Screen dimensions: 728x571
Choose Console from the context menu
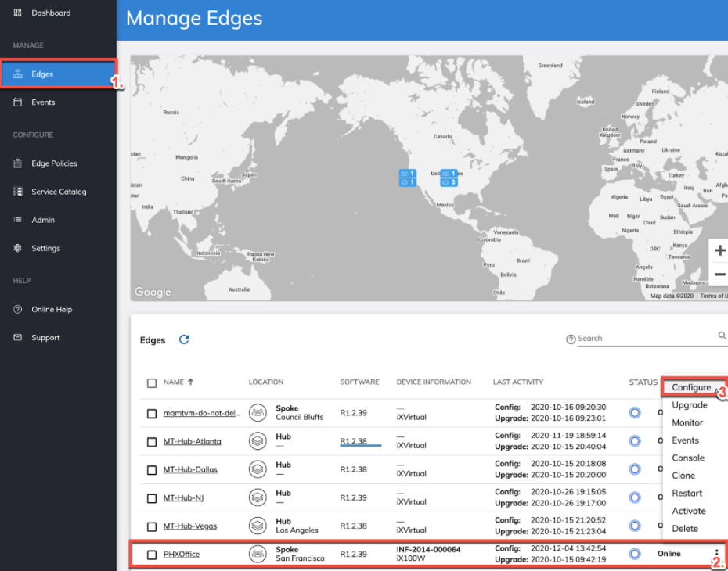[x=688, y=458]
